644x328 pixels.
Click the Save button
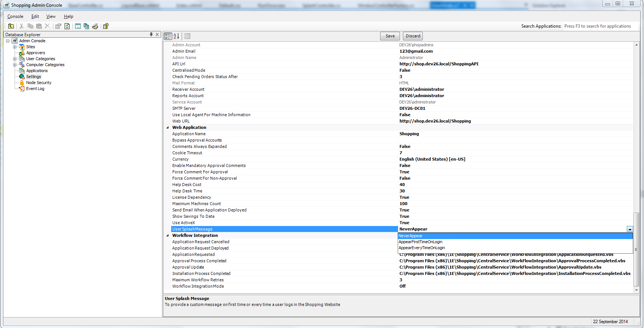click(x=390, y=36)
